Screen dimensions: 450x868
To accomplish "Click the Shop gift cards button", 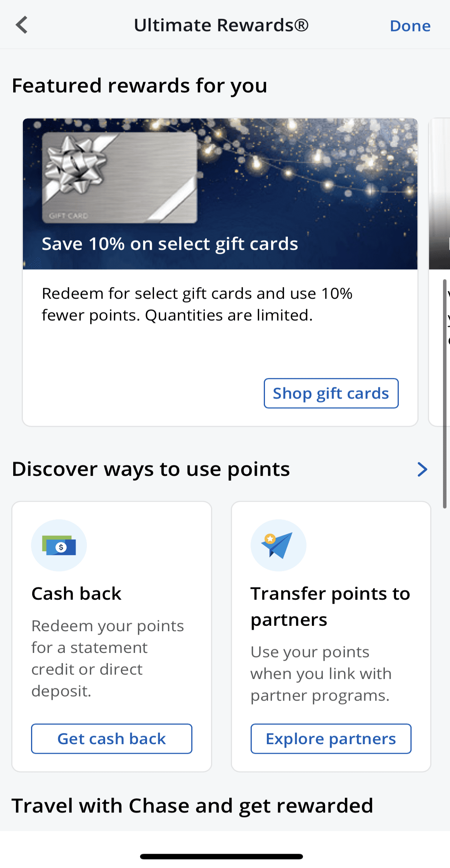I will tap(331, 393).
